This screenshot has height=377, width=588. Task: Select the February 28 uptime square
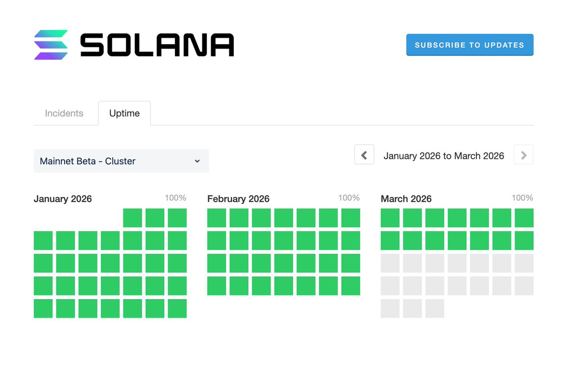tap(351, 286)
